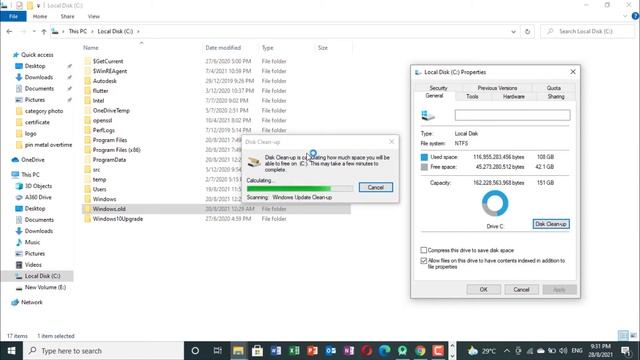Click the taskbar search box
This screenshot has height=360, width=640.
pyautogui.click(x=103, y=351)
